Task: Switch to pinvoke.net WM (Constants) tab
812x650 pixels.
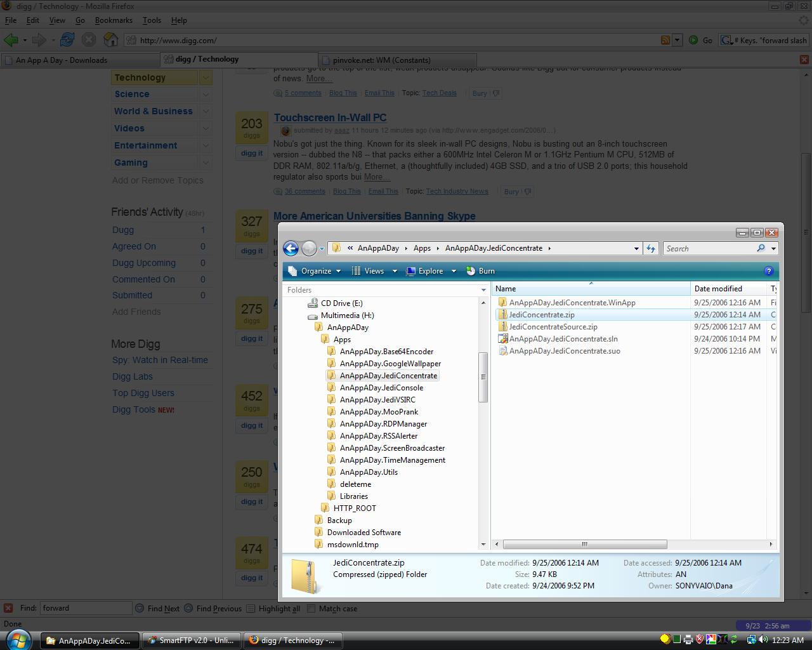Action: (398, 60)
